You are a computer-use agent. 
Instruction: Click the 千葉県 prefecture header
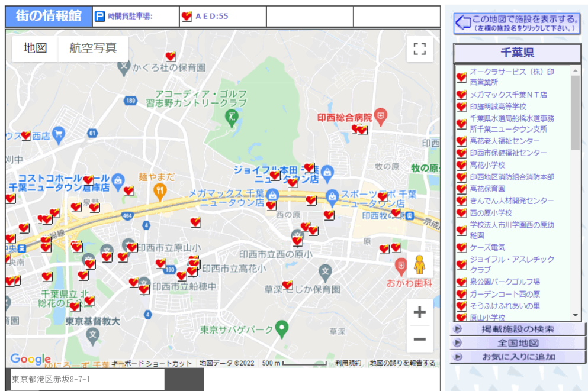point(517,53)
